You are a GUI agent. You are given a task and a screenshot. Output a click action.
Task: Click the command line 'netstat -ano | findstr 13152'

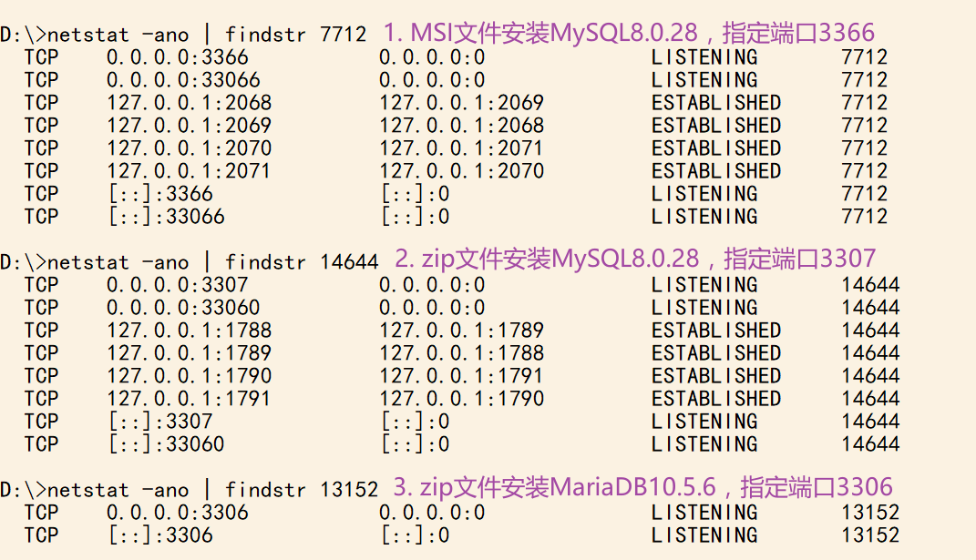point(213,490)
